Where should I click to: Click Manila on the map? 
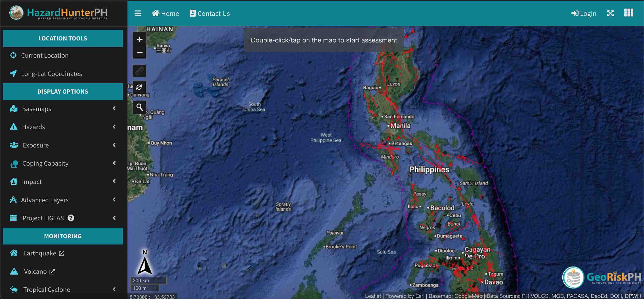(400, 126)
